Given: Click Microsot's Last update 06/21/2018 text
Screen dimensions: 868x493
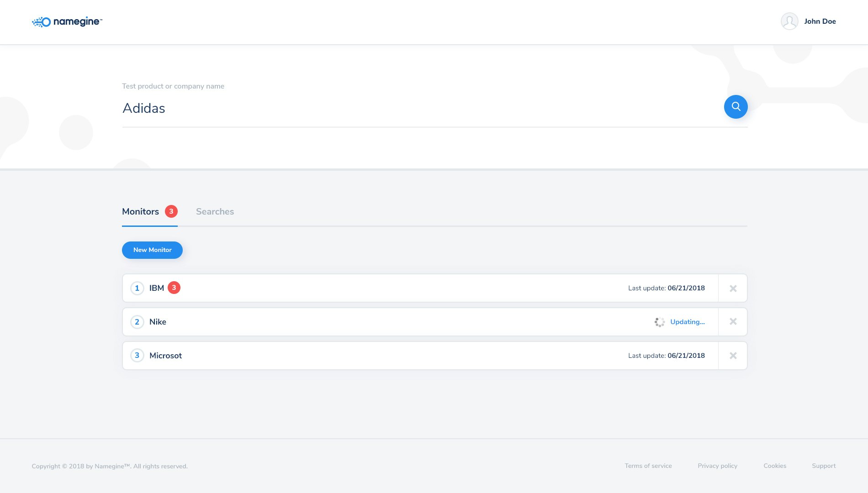Looking at the screenshot, I should (x=667, y=356).
